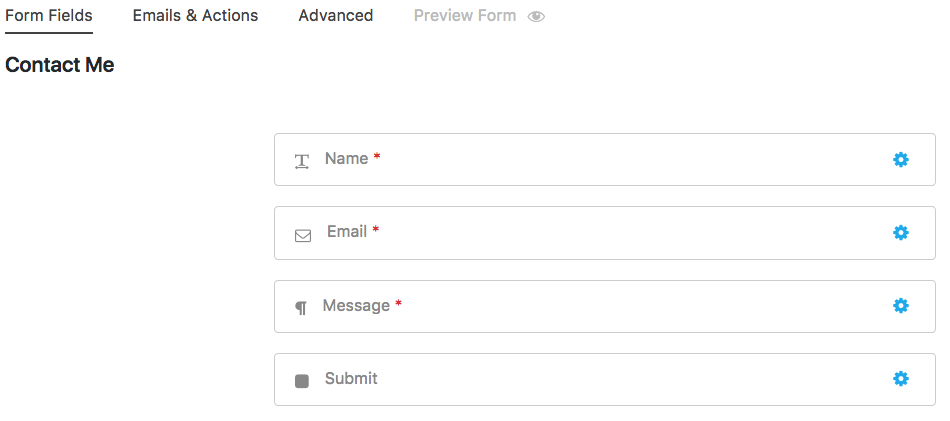This screenshot has height=421, width=950.
Task: Click the Message field label text
Action: (356, 305)
